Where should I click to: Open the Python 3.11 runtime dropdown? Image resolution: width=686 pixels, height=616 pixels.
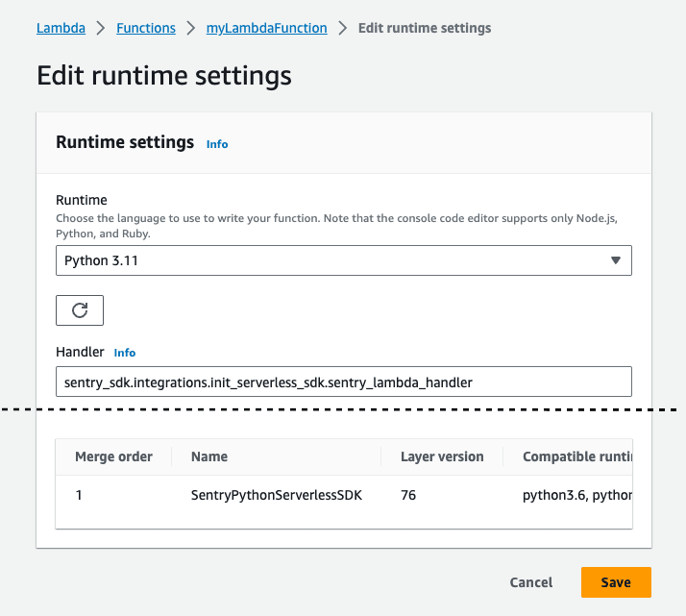click(343, 260)
